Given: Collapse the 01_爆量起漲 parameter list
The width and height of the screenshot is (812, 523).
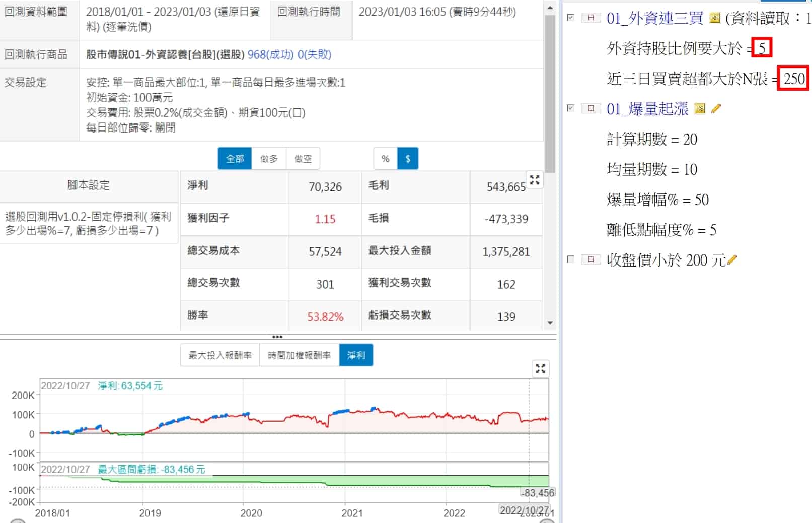Looking at the screenshot, I should pos(590,108).
